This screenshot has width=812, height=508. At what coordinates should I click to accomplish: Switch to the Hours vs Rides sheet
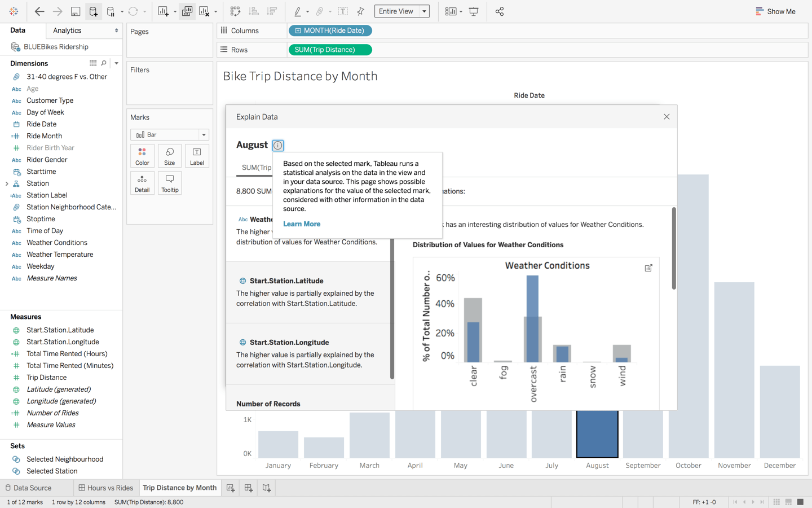(106, 488)
